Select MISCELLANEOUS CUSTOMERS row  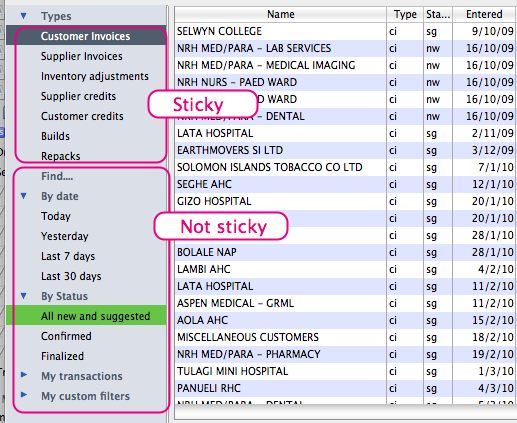click(x=346, y=337)
